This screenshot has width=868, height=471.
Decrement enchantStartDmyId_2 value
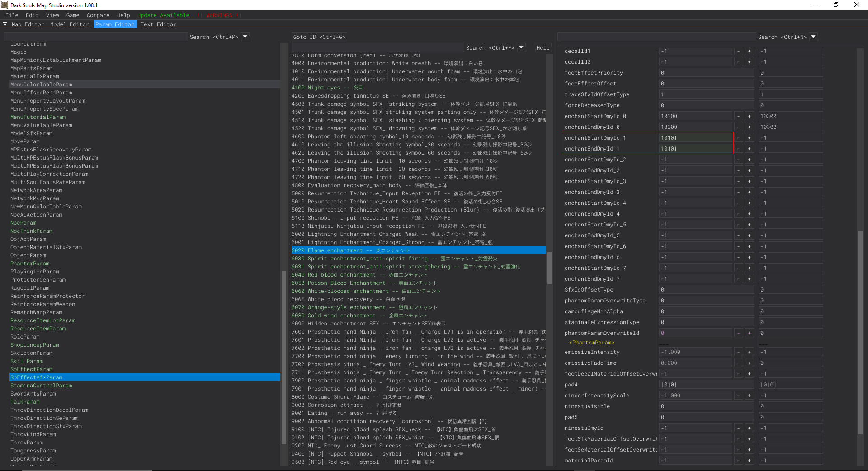tap(738, 160)
